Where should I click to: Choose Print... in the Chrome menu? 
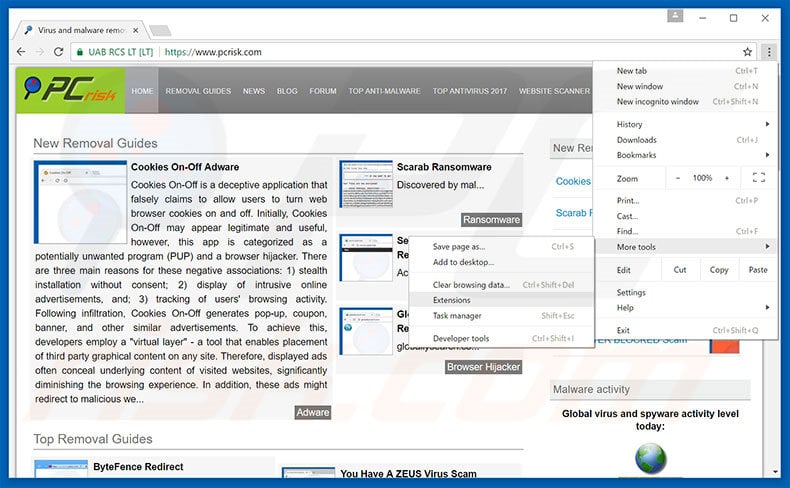[685, 200]
